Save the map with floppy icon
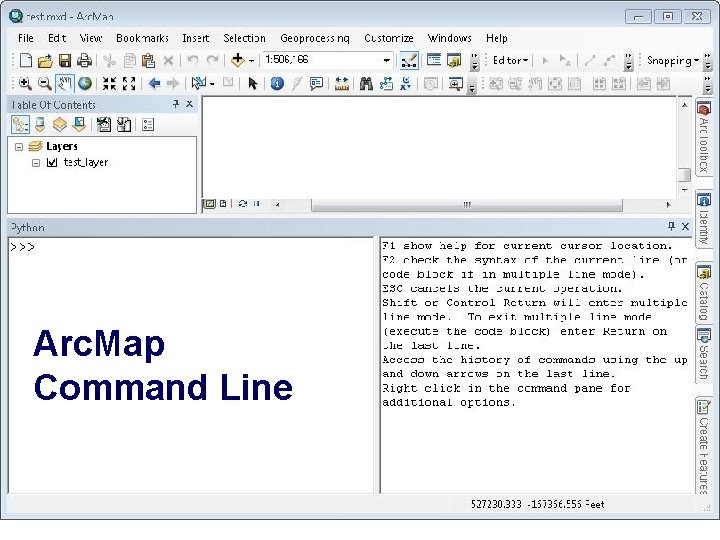This screenshot has height=540, width=720. (65, 61)
